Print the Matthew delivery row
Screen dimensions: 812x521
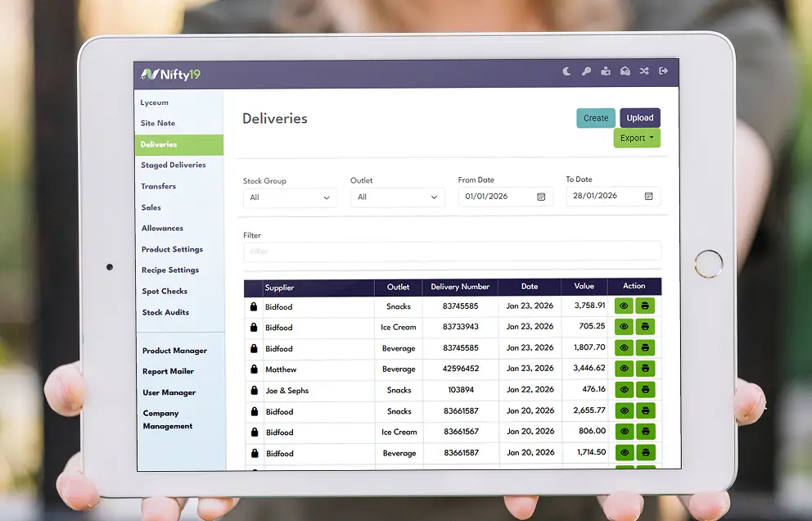coord(645,369)
